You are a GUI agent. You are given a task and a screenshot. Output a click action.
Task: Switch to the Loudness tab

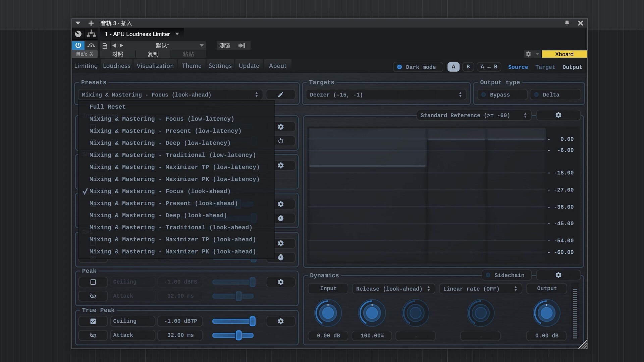pyautogui.click(x=116, y=66)
